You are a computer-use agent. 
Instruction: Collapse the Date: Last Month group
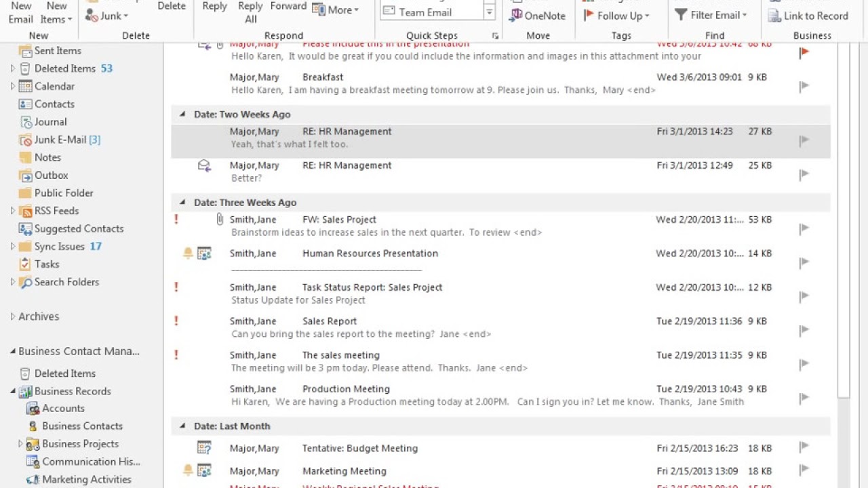[x=182, y=426]
